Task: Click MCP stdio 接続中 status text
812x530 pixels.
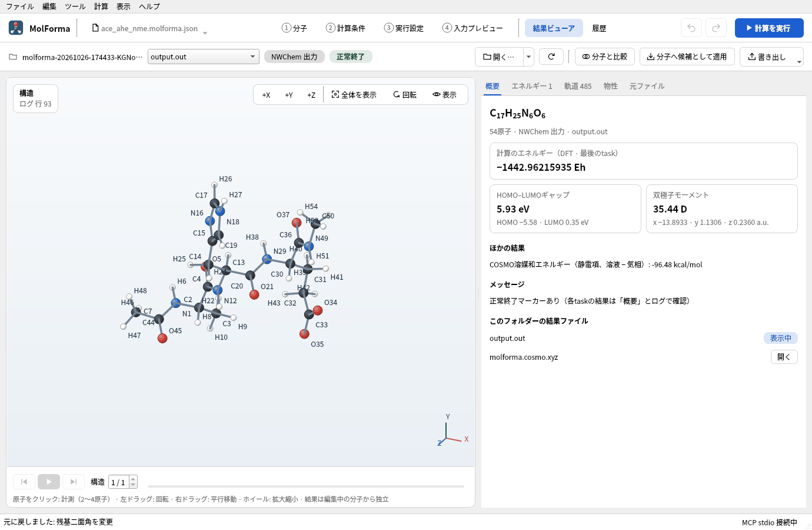Action: tap(770, 522)
